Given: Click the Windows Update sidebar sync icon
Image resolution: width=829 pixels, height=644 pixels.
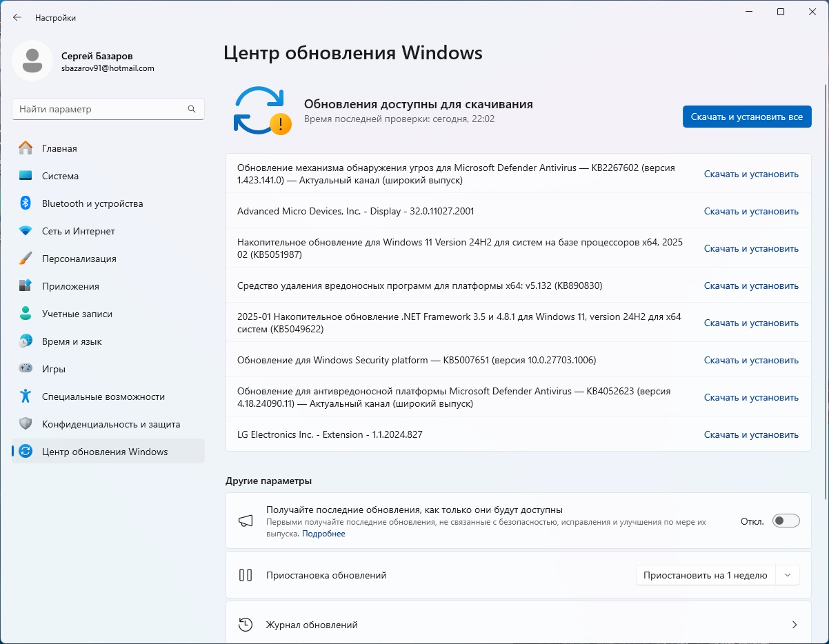Looking at the screenshot, I should tap(26, 452).
